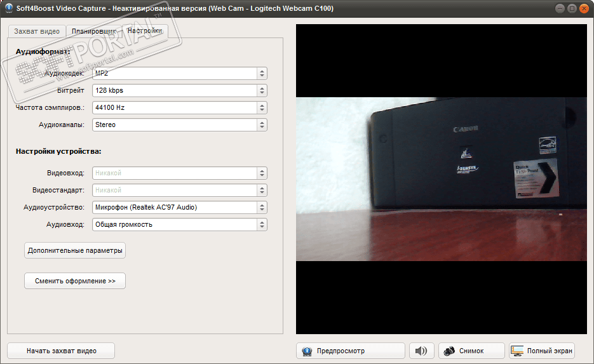Viewport: 594px width, 364px height.
Task: Click the camera icon on Снимок button
Action: pos(449,351)
